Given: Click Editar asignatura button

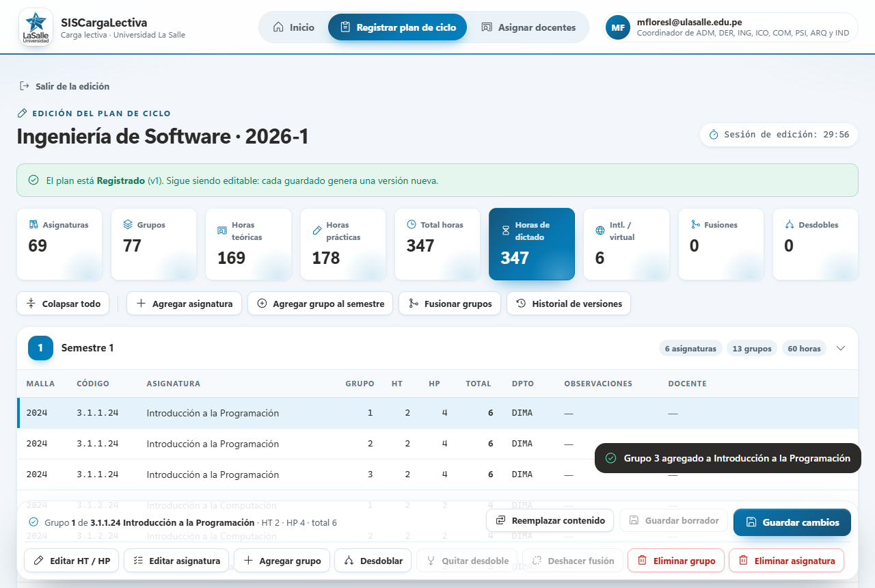Looking at the screenshot, I should (x=176, y=561).
